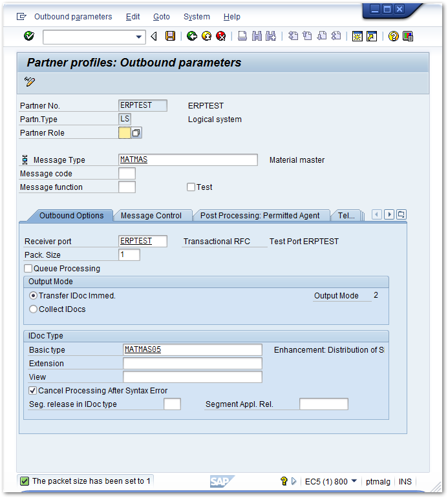Switch to Post Processing: Permitted Agent tab

pyautogui.click(x=260, y=216)
